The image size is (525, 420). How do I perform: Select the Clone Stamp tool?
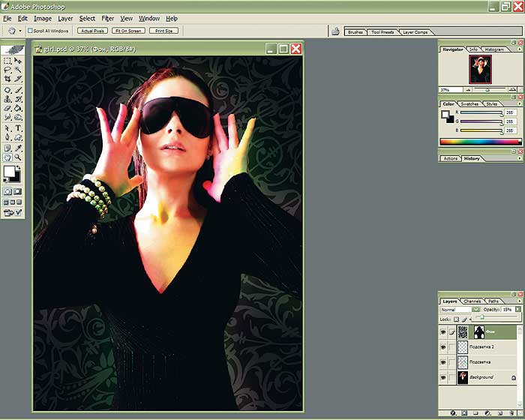pyautogui.click(x=7, y=100)
